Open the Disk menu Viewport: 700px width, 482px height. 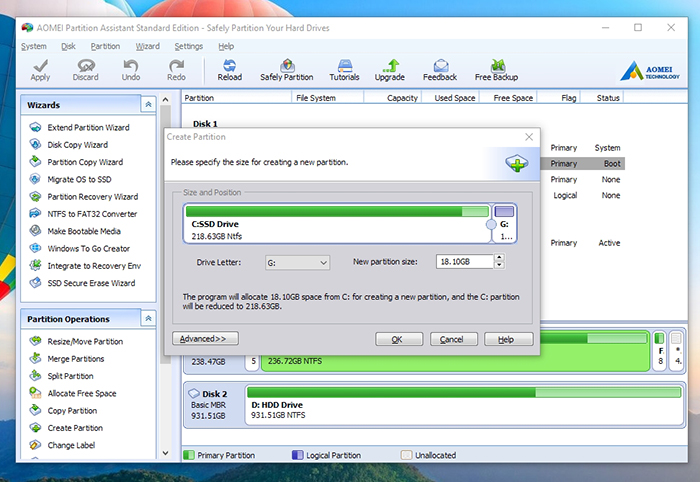68,46
